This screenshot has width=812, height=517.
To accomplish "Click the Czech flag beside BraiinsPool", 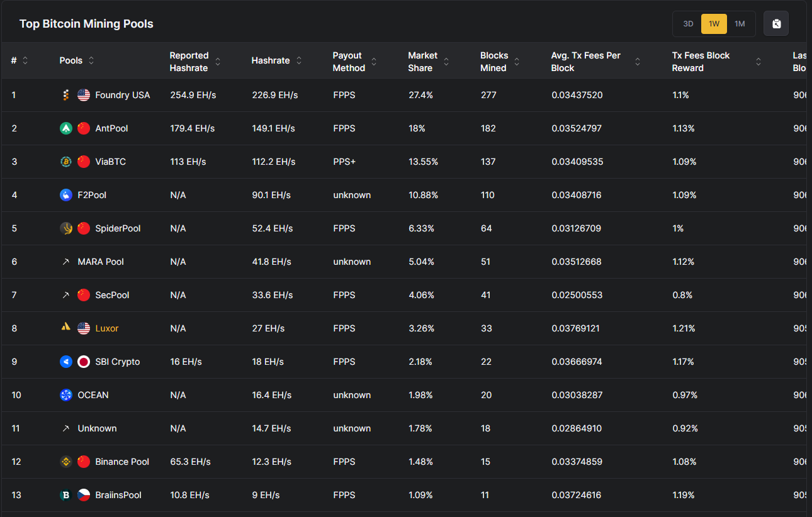I will [84, 495].
